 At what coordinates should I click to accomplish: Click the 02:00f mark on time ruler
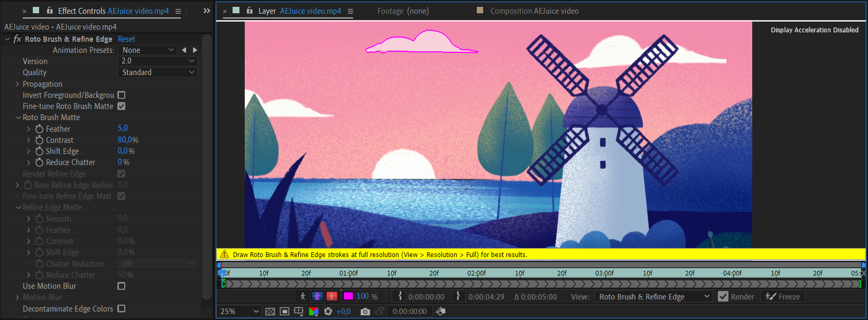[476, 273]
